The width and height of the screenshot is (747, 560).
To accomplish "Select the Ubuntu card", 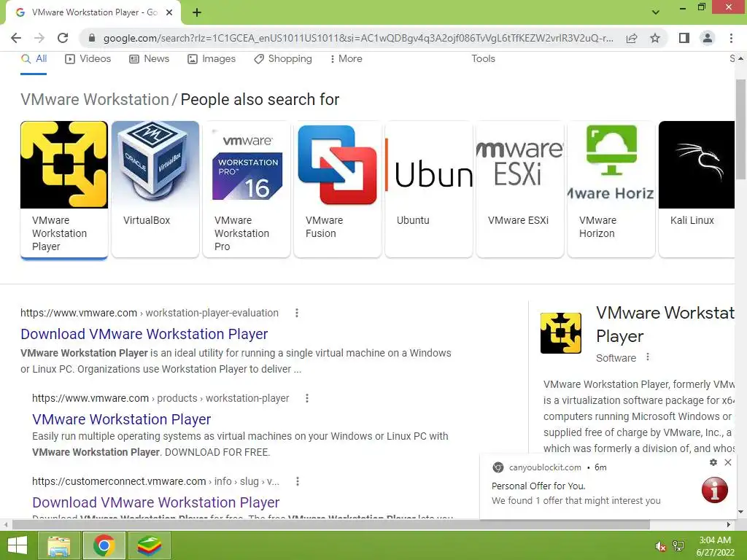I will pyautogui.click(x=429, y=190).
